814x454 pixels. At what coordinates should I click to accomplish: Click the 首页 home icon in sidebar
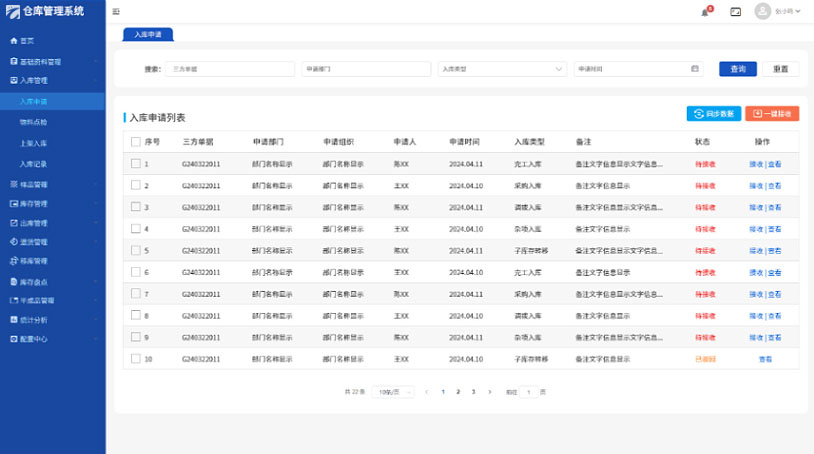click(x=14, y=41)
